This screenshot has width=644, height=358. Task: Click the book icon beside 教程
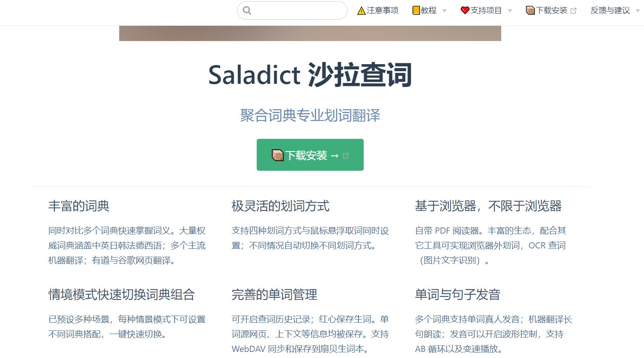pos(416,10)
